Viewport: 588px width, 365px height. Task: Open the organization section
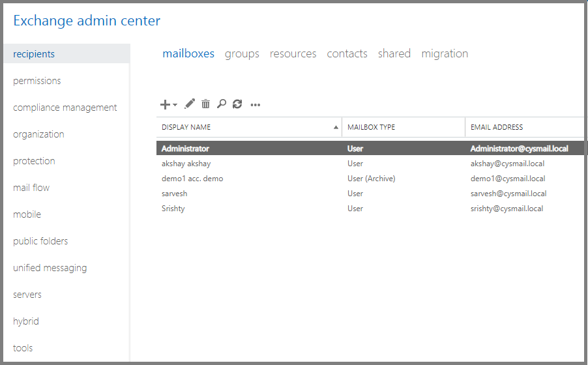(38, 134)
